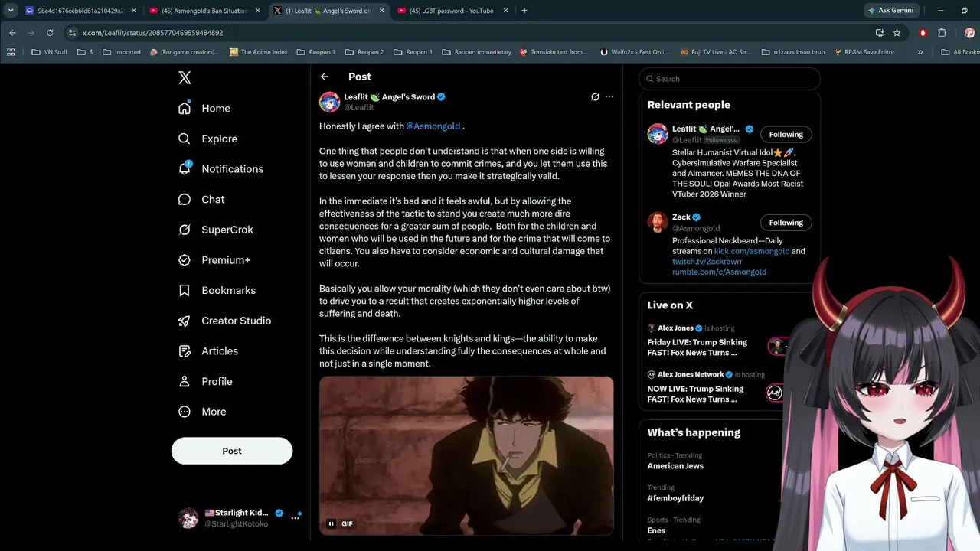980x551 pixels.
Task: Click the white Post compose button
Action: click(x=232, y=451)
